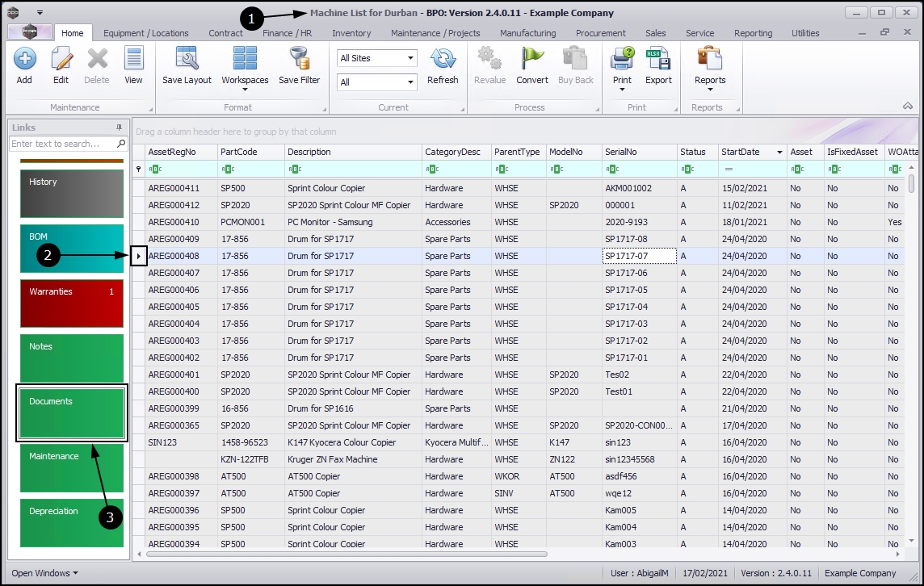Export the list to Excel

[x=658, y=60]
